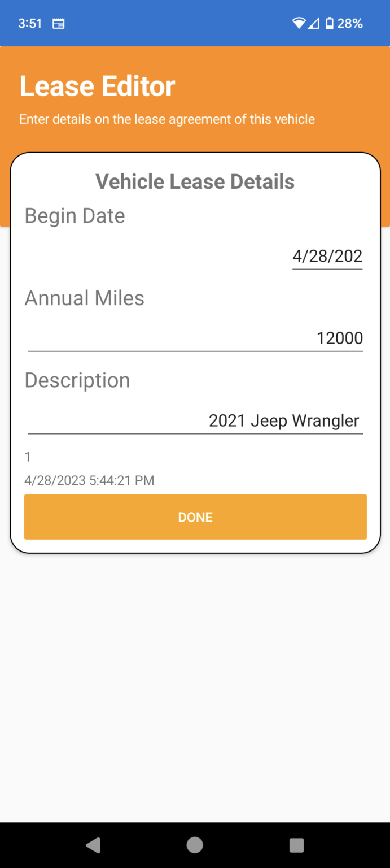Open recent apps with square button

pyautogui.click(x=296, y=845)
